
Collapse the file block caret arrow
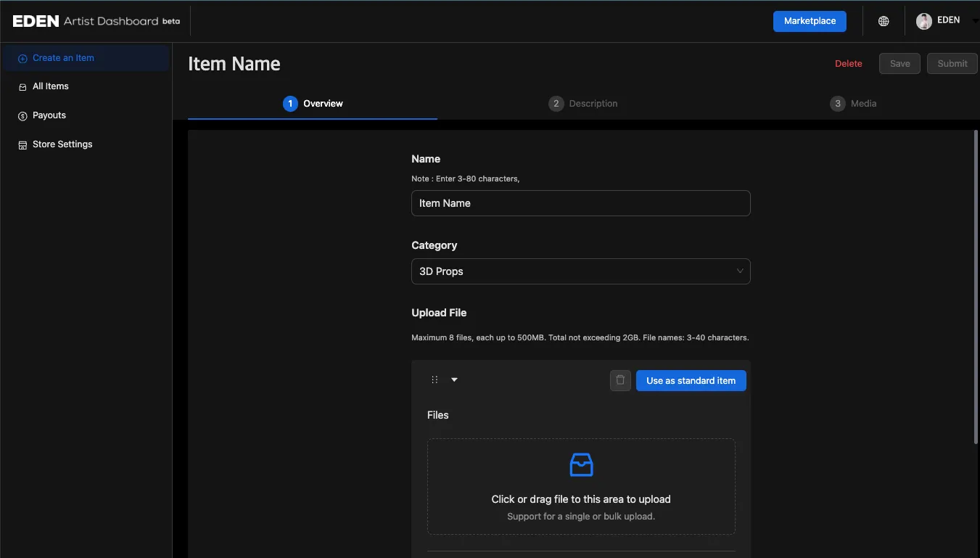click(454, 379)
